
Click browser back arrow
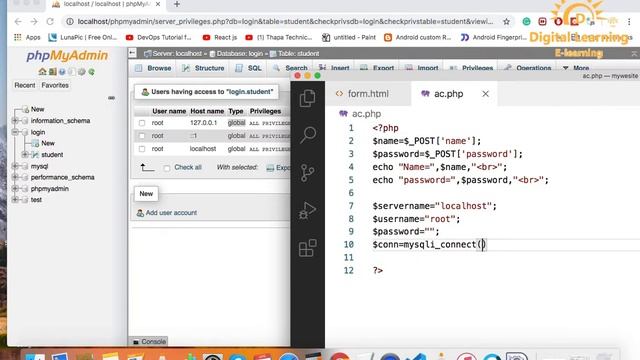point(18,21)
